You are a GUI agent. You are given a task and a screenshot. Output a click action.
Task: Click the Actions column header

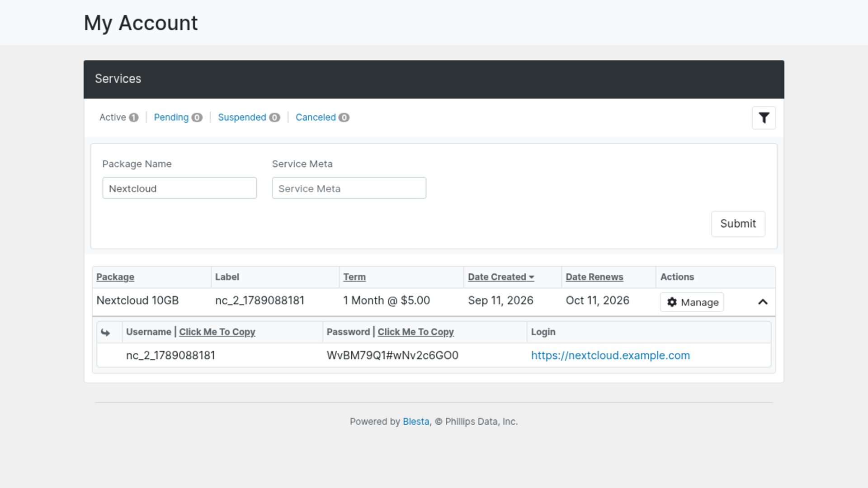point(677,277)
